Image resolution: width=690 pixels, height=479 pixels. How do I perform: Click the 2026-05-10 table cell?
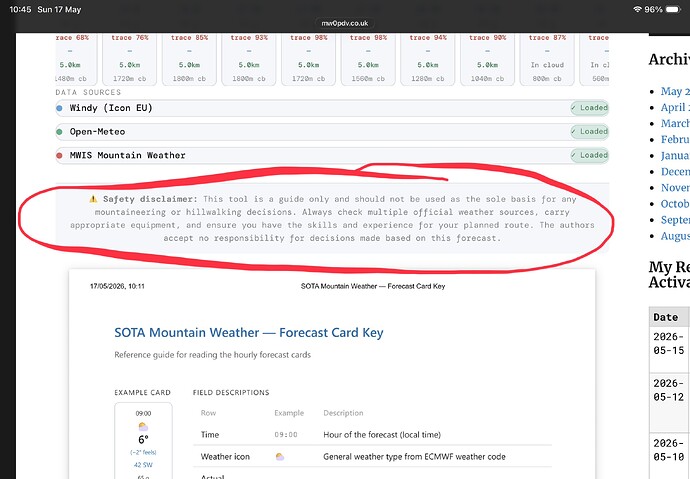669,456
